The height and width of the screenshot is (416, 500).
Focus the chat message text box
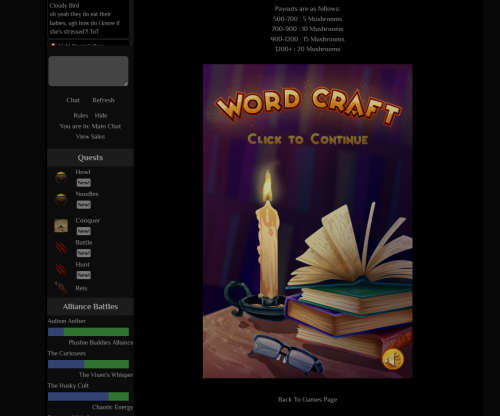pos(88,71)
